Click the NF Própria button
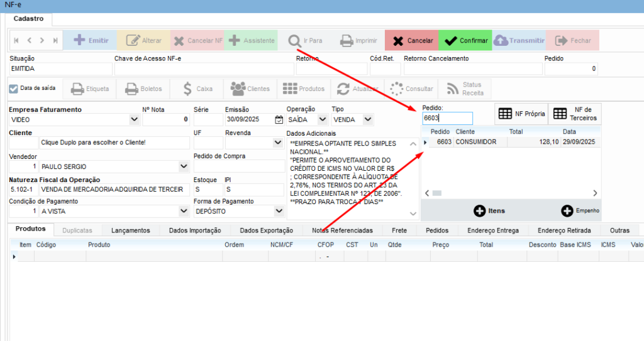The height and width of the screenshot is (341, 644). [x=520, y=114]
